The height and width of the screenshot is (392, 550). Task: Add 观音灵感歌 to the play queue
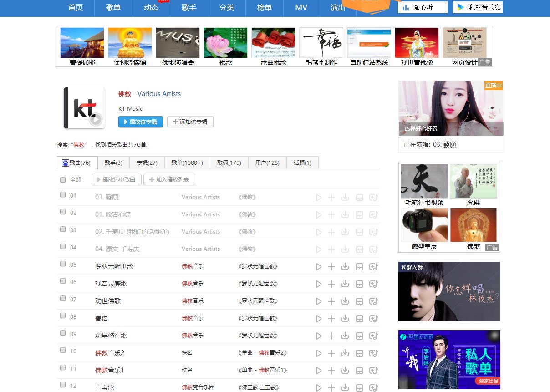(331, 284)
